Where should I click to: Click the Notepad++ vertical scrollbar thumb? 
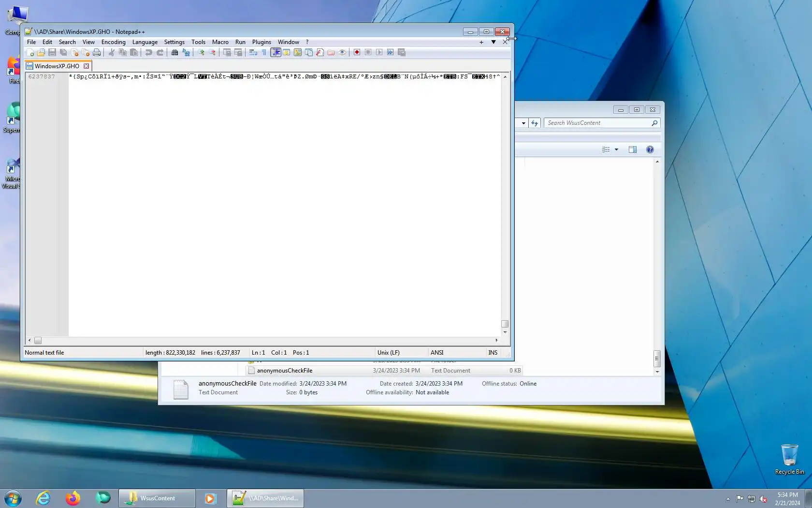pyautogui.click(x=505, y=324)
